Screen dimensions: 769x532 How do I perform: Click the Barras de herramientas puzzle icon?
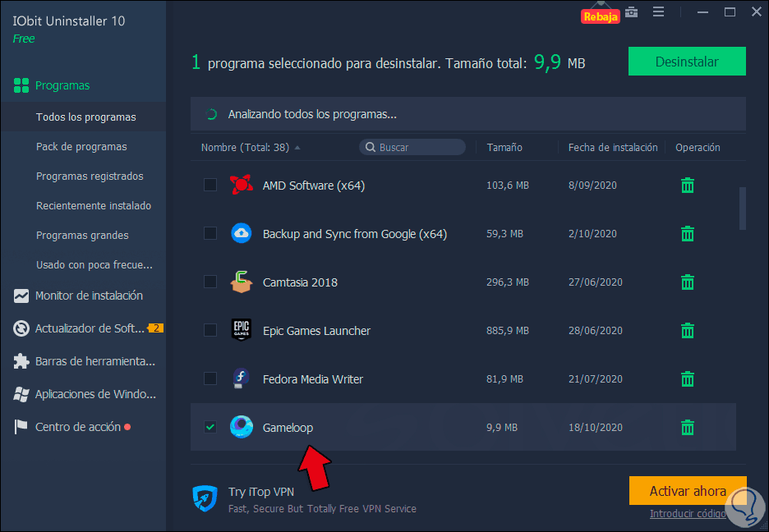(x=20, y=361)
